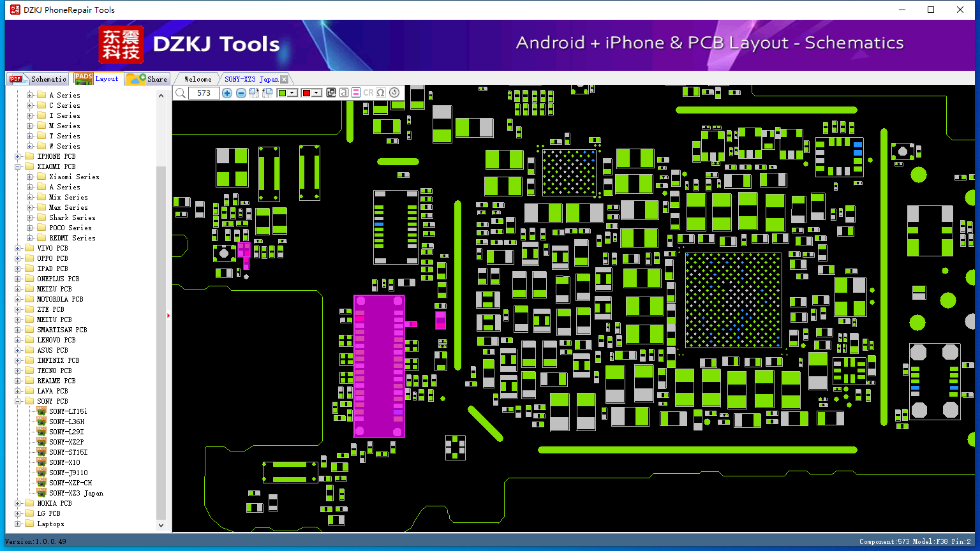Click the rotate-counterclockwise pages icon before the green swatch
The height and width of the screenshot is (551, 980).
267,93
